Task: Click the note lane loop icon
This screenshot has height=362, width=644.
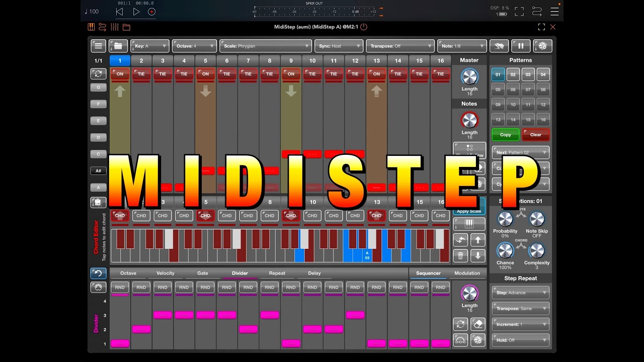Action: tap(98, 73)
